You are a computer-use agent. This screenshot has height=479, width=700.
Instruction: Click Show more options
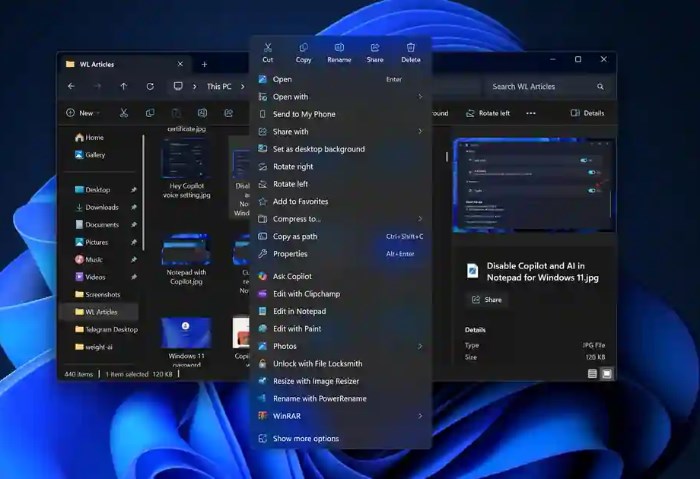click(x=305, y=439)
